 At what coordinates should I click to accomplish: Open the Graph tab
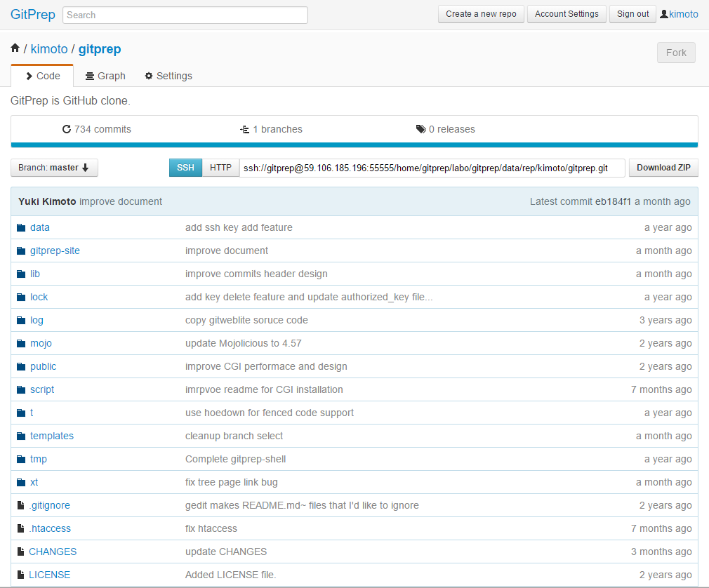click(x=105, y=76)
